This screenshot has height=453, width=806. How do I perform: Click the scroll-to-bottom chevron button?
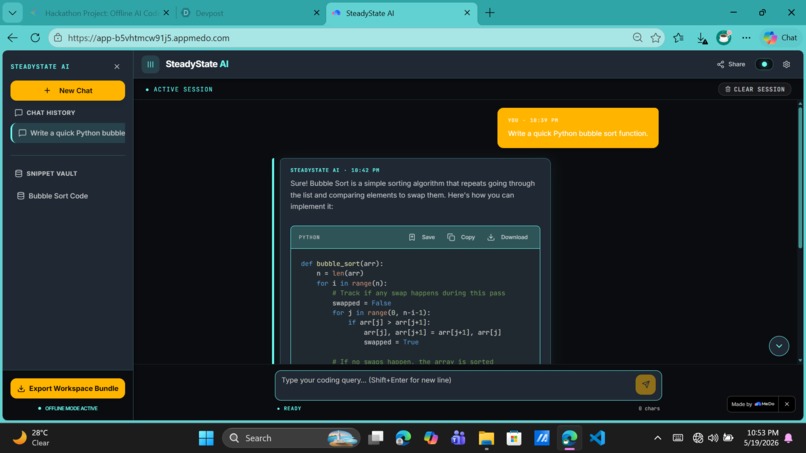click(779, 346)
